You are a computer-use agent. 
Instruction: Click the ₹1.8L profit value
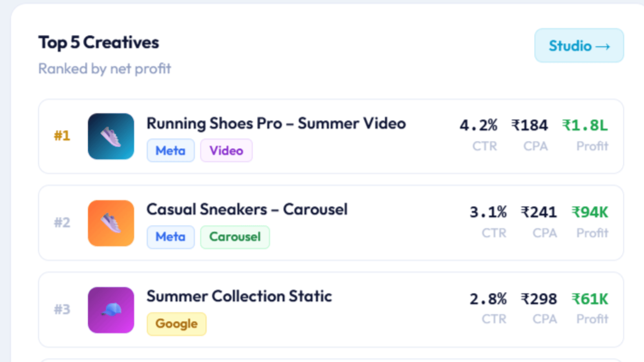[585, 125]
